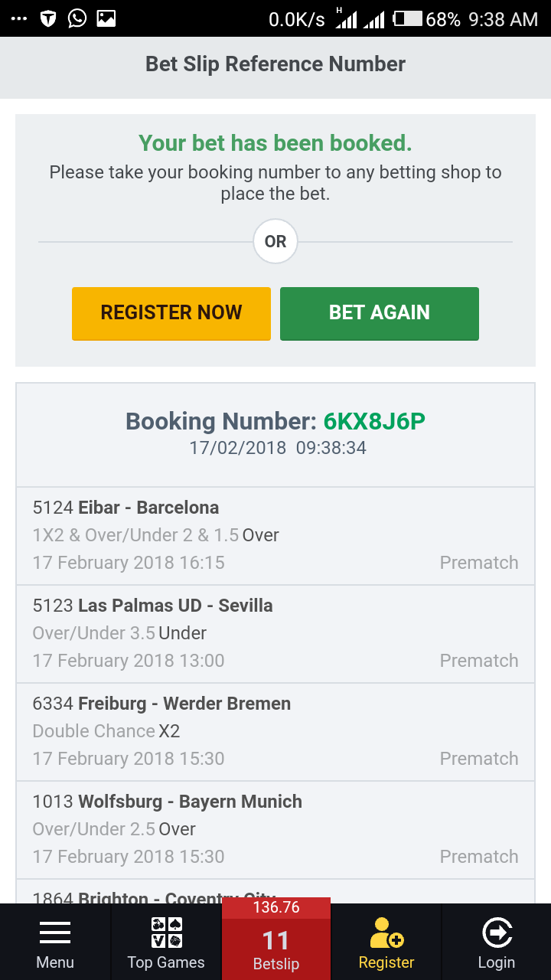Screen dimensions: 551x980
Task: Tap the battery indicator icon
Action: (408, 18)
